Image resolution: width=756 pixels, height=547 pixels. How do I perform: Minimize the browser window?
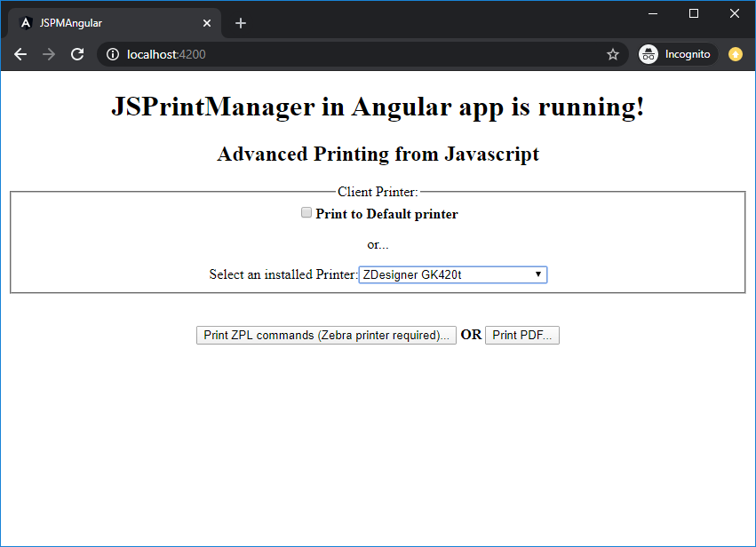(653, 13)
